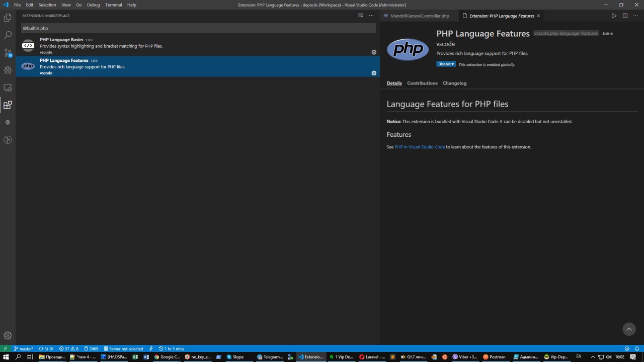Click Server not selected in status bar
Screen dimensions: 644x362
click(123, 348)
